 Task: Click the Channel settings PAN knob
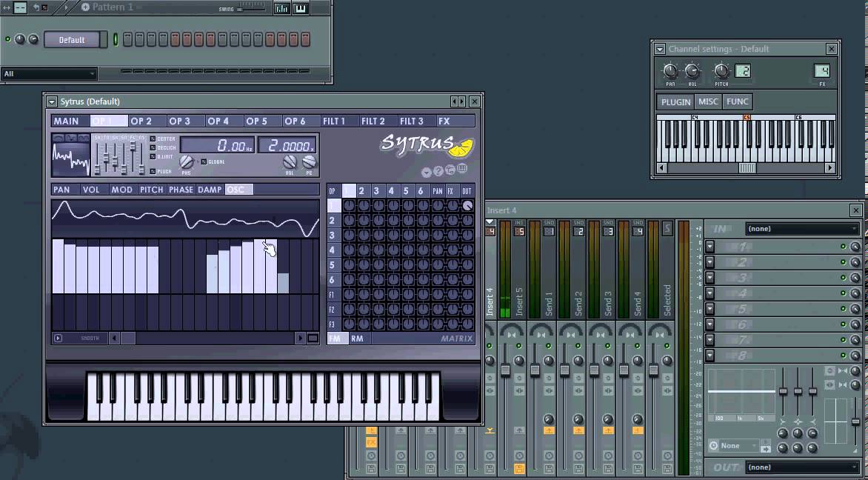coord(670,71)
